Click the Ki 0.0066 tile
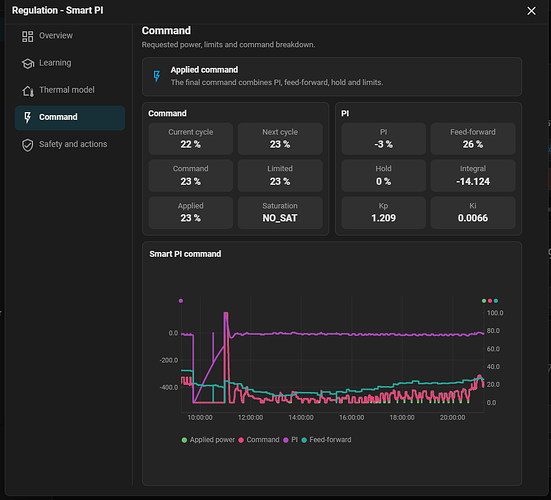Viewport: 551px width, 500px height. [x=473, y=213]
